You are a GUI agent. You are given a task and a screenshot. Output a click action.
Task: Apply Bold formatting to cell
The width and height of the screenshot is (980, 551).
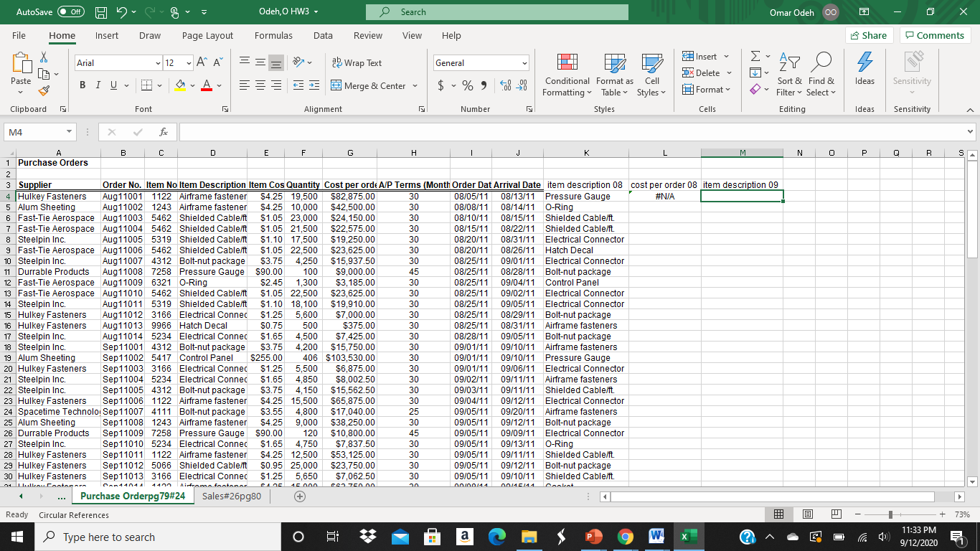(83, 86)
